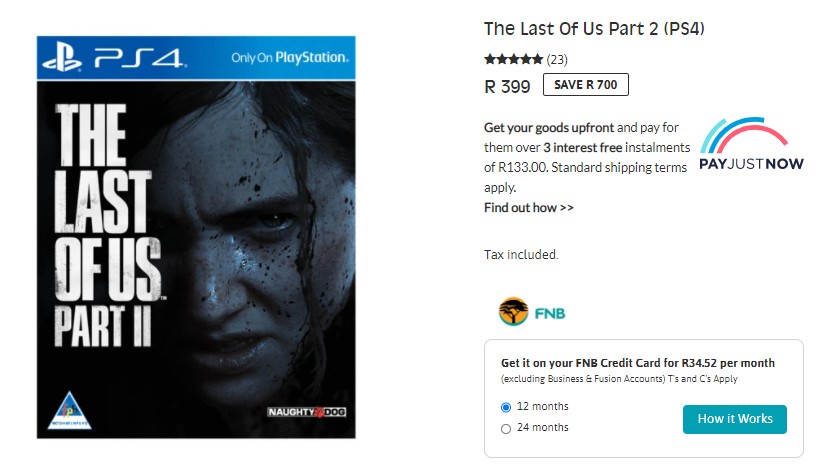Open the (23) reviews count
This screenshot has width=820, height=468.
tap(557, 60)
